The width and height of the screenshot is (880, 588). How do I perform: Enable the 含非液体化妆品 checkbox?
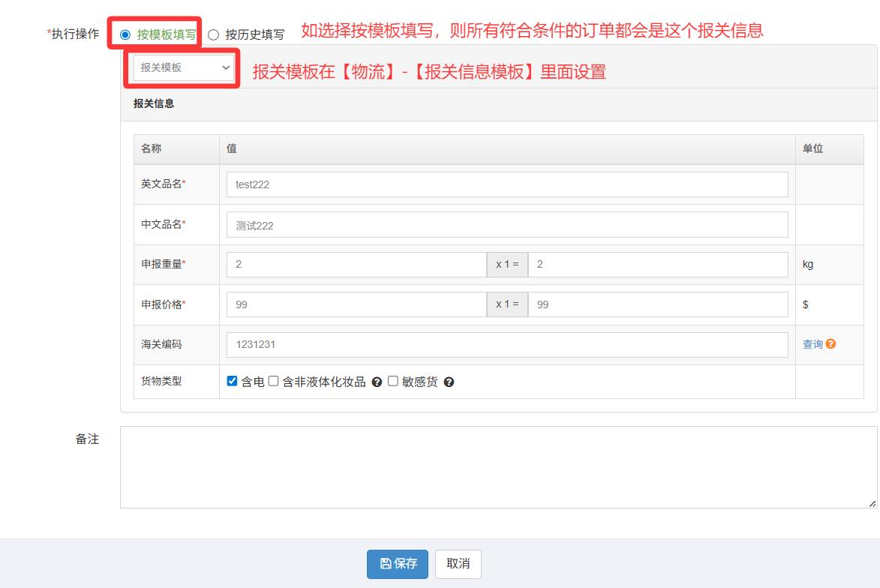tap(274, 381)
